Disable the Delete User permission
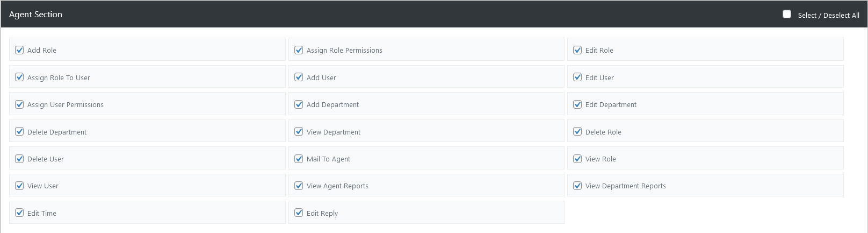This screenshot has width=868, height=233. click(x=19, y=159)
